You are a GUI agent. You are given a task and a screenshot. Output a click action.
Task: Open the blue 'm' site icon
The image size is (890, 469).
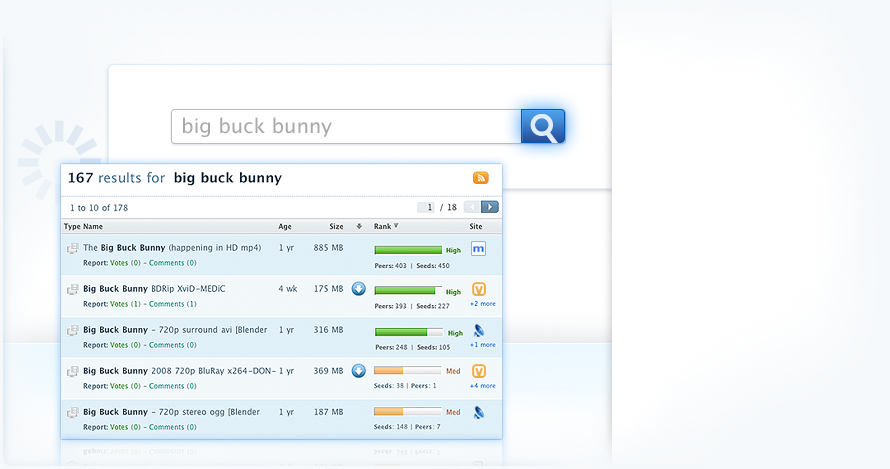click(478, 249)
